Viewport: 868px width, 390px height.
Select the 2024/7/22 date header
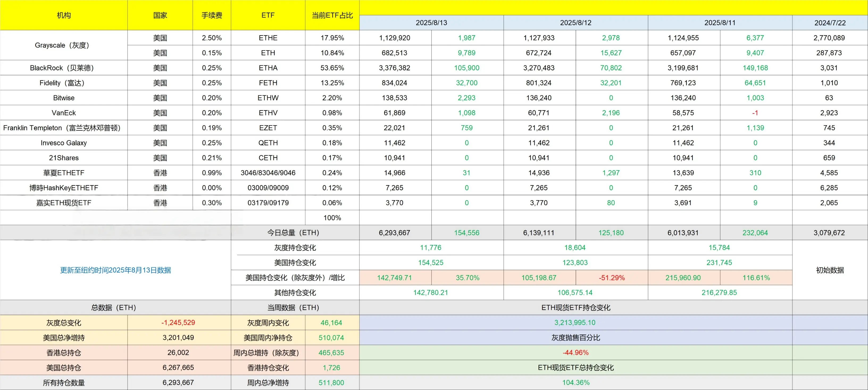pyautogui.click(x=830, y=23)
